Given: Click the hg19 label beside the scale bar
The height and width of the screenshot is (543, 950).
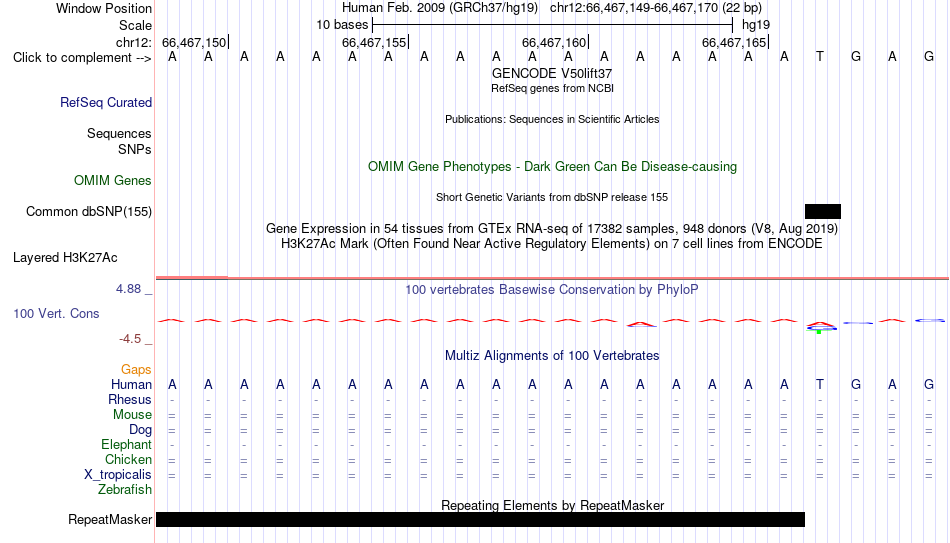Looking at the screenshot, I should [756, 25].
